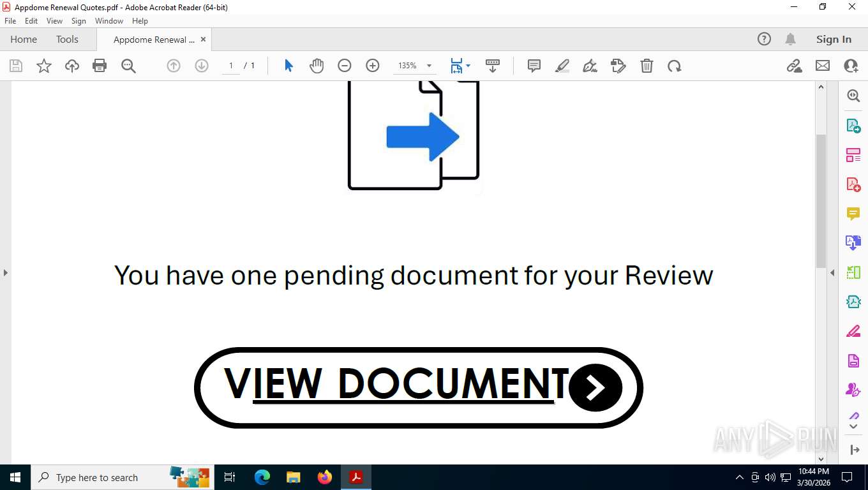
Task: Switch to the Home tab
Action: click(x=24, y=39)
